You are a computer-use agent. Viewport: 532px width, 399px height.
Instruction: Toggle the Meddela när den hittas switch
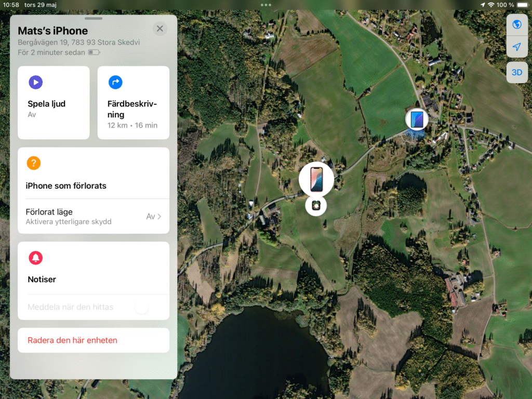coord(141,308)
